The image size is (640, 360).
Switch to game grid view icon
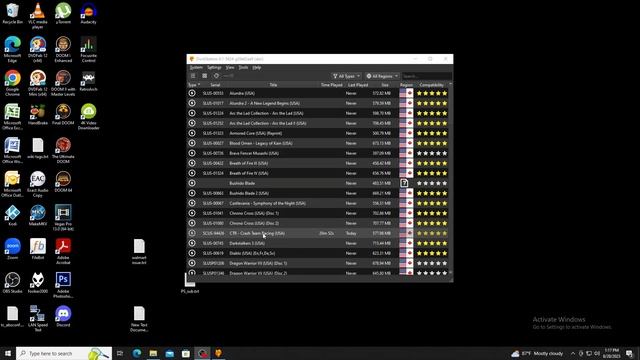pyautogui.click(x=204, y=76)
